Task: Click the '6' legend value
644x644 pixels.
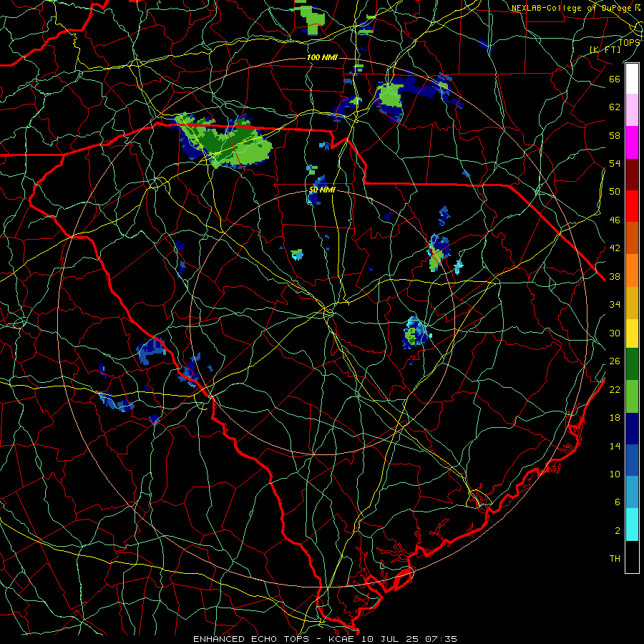Action: [618, 502]
